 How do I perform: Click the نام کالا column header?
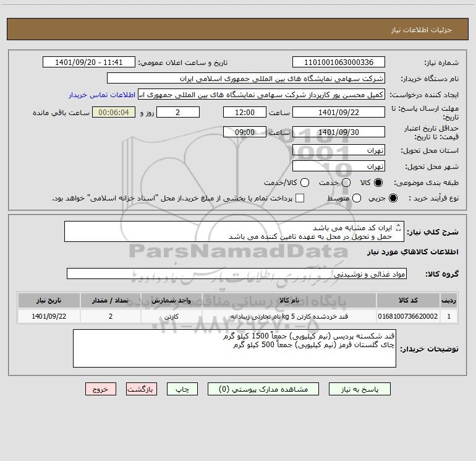pyautogui.click(x=289, y=300)
